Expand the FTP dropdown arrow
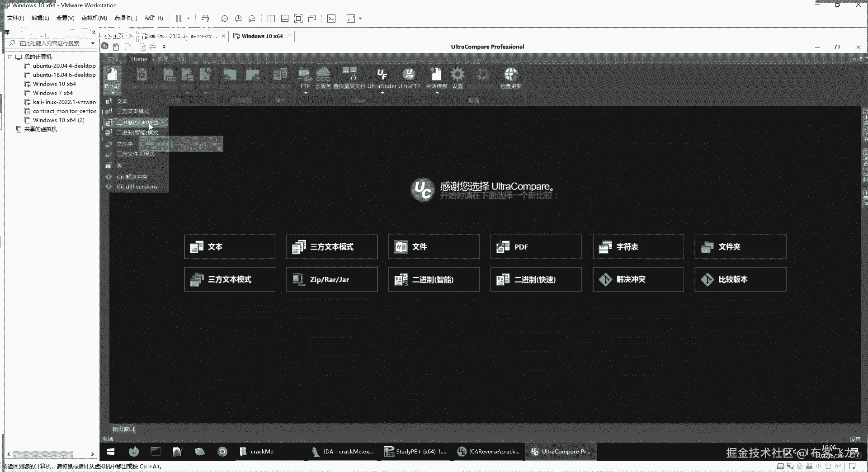 coord(306,93)
